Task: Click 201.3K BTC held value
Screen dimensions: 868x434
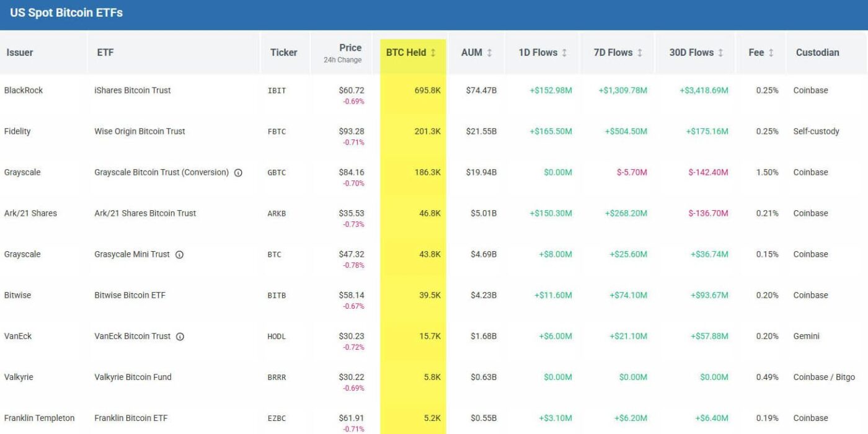Action: point(428,131)
